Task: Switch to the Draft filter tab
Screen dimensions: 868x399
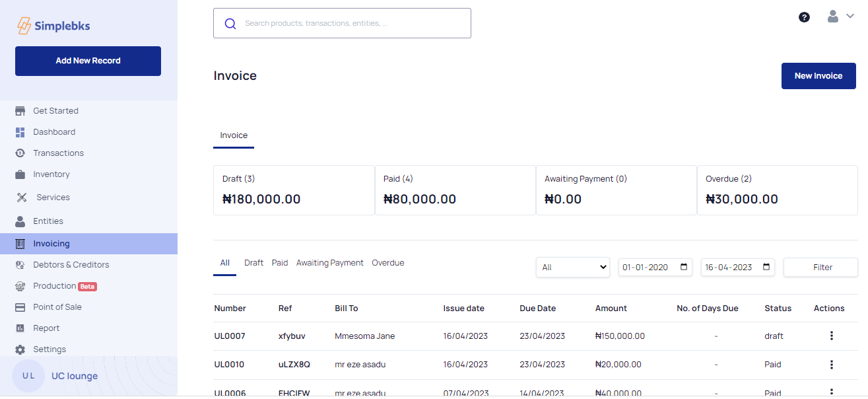Action: coord(253,263)
